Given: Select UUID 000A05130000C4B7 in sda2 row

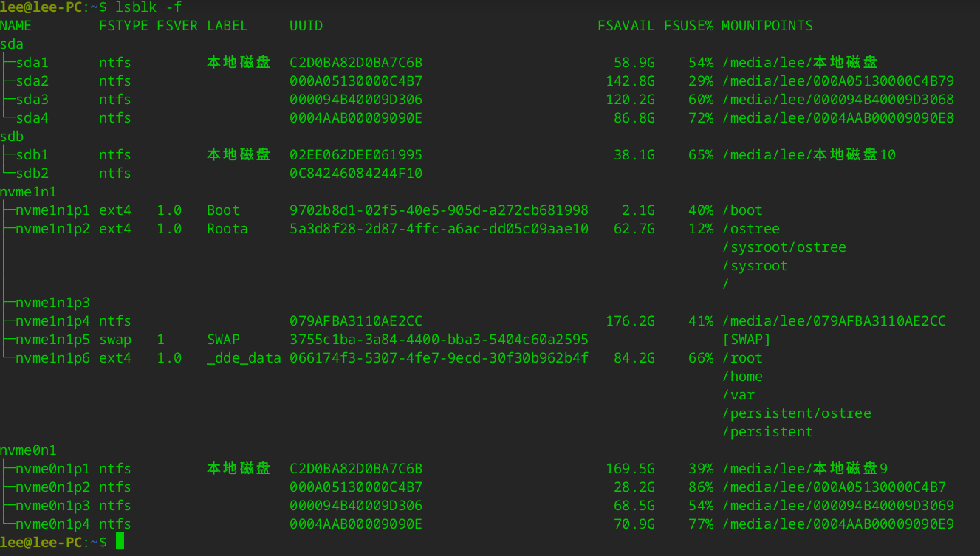Looking at the screenshot, I should click(x=356, y=81).
